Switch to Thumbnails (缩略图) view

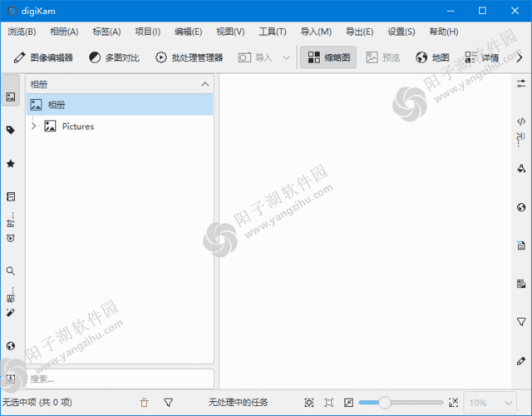328,57
